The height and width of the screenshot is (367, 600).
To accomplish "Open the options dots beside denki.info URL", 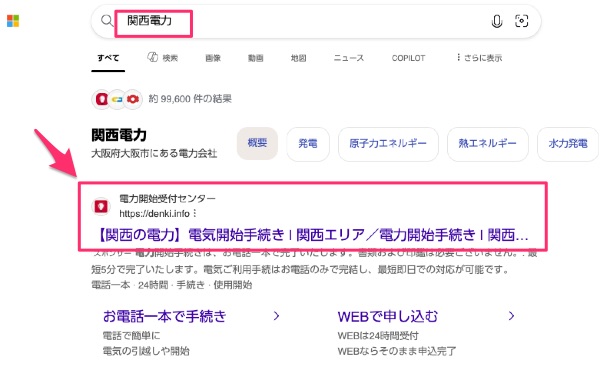I will click(x=195, y=213).
